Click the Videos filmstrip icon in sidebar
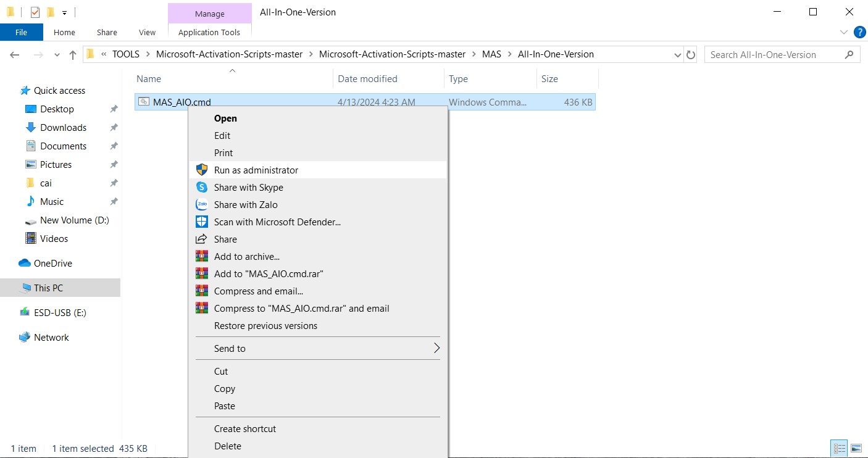Viewport: 868px width, 458px height. pos(31,238)
